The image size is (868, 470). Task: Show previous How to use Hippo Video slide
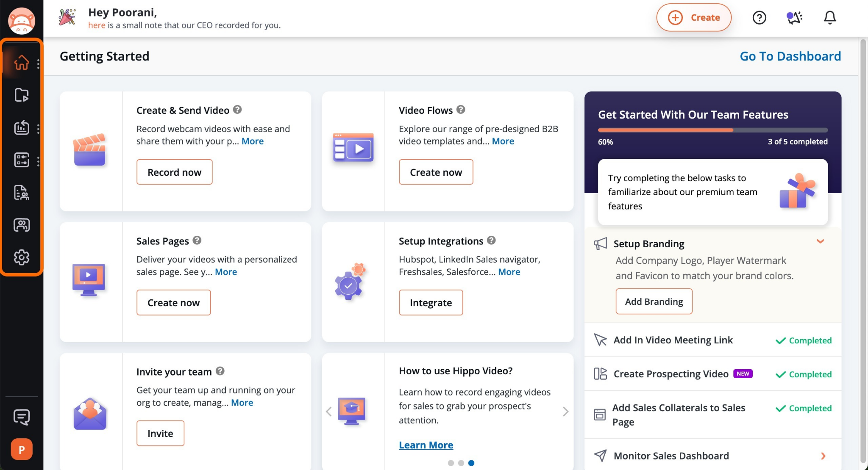(x=328, y=412)
